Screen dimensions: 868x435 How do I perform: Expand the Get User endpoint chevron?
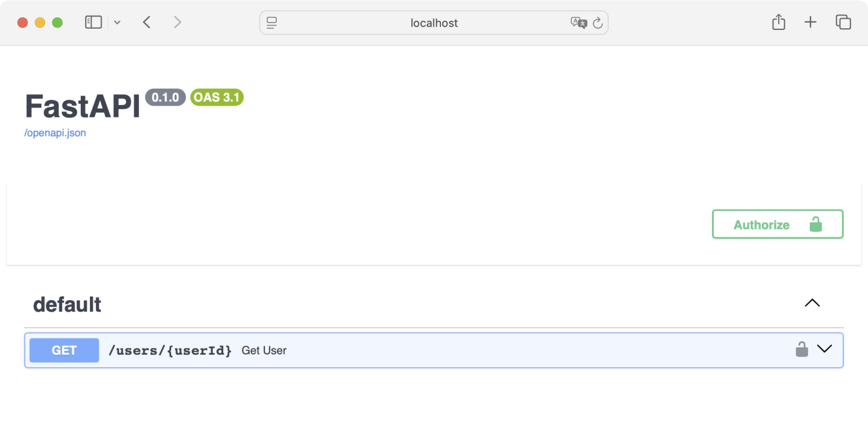(824, 349)
